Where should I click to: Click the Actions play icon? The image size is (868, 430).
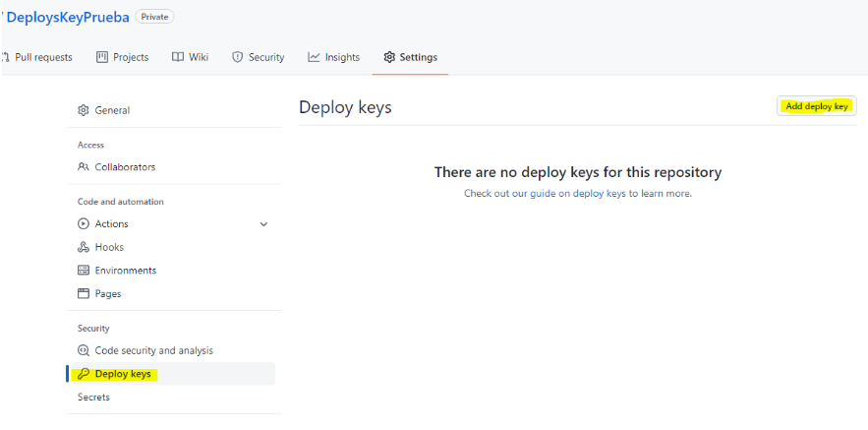(x=83, y=224)
